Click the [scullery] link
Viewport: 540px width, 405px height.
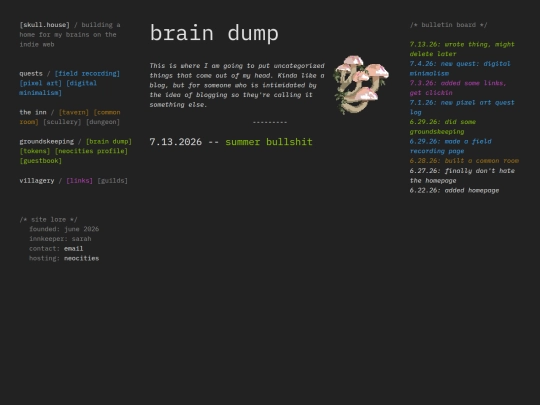[x=62, y=122]
